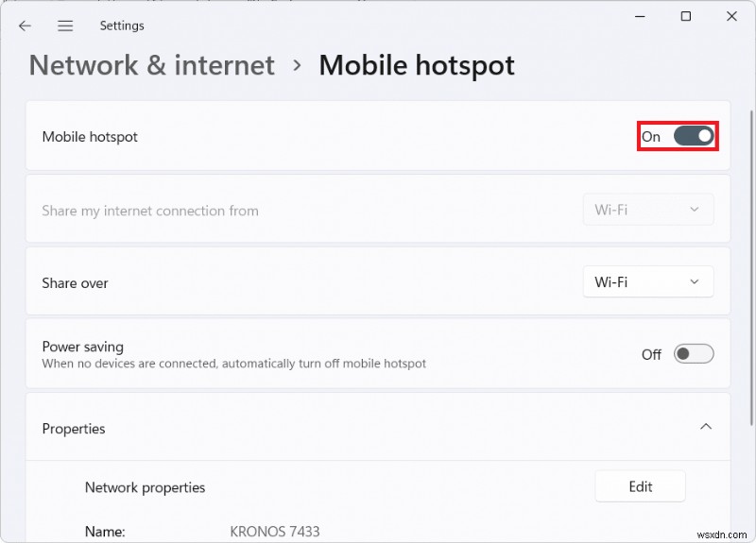Click the Mobile hotspot row label
756x543 pixels.
click(90, 137)
